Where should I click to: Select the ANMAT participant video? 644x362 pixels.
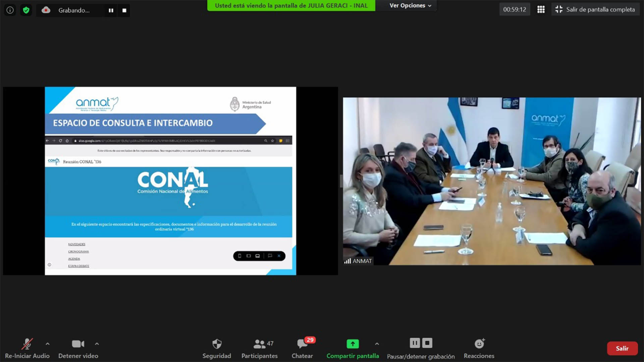pos(491,181)
